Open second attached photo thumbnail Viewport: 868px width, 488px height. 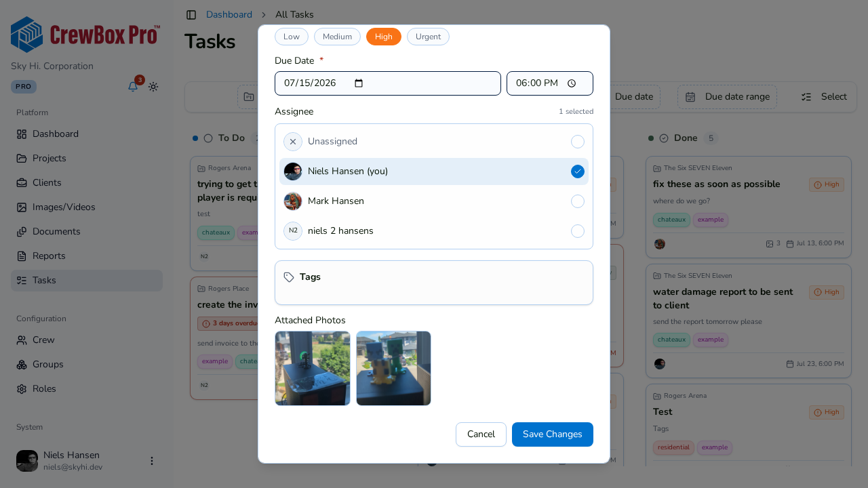click(x=393, y=369)
